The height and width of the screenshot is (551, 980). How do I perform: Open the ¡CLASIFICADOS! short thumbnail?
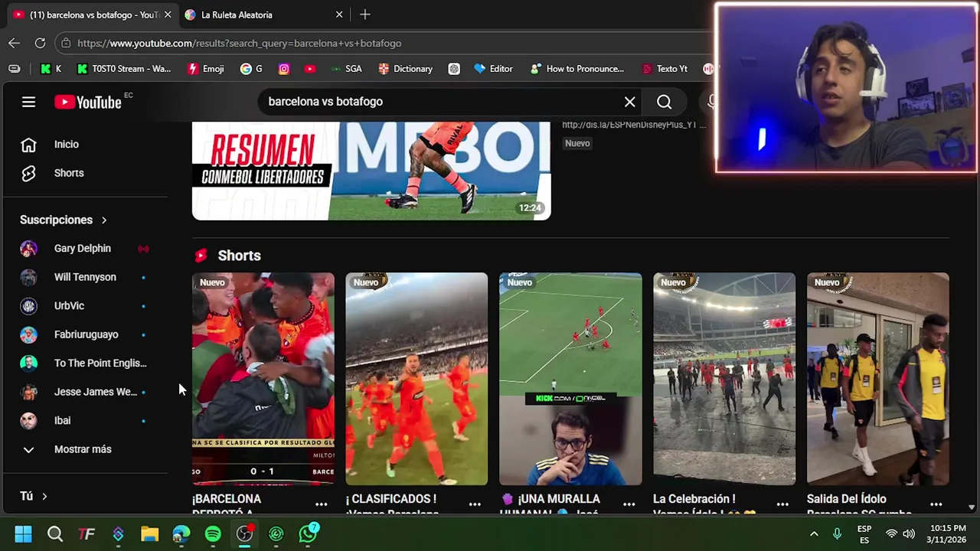click(416, 379)
